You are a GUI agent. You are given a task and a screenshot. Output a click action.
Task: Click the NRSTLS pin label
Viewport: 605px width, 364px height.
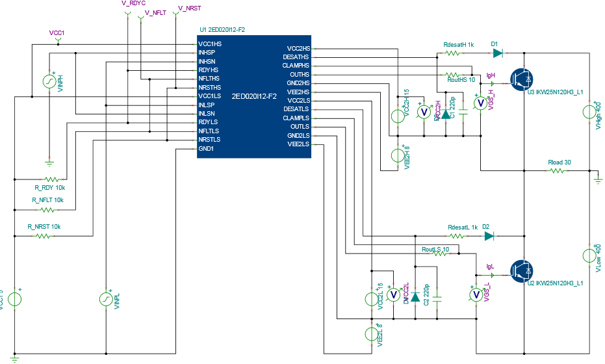click(x=209, y=140)
